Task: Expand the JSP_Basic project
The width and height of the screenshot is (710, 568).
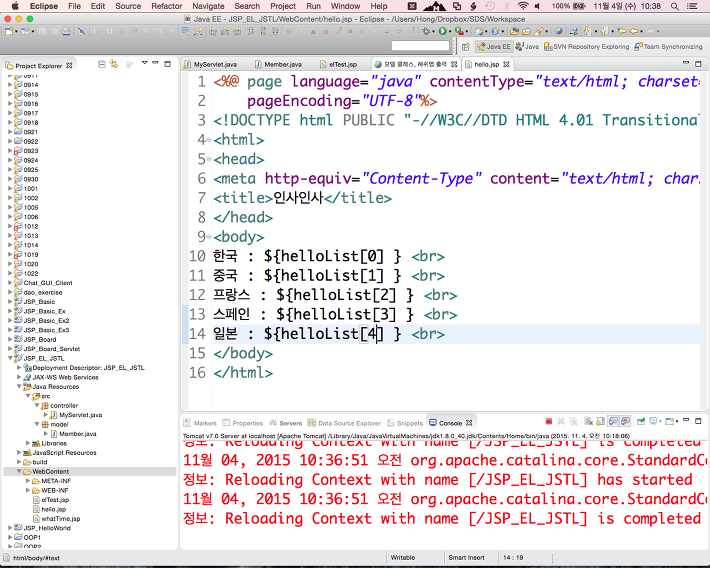Action: tap(10, 302)
